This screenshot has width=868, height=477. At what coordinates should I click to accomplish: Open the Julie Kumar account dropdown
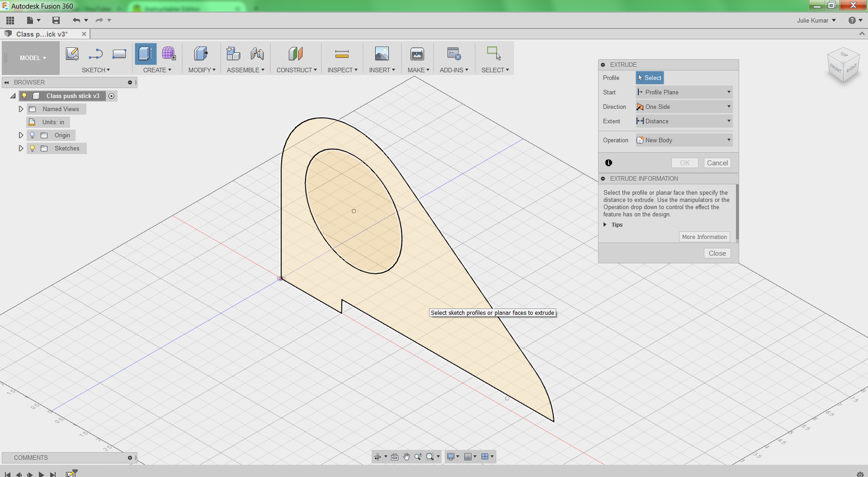pos(816,20)
